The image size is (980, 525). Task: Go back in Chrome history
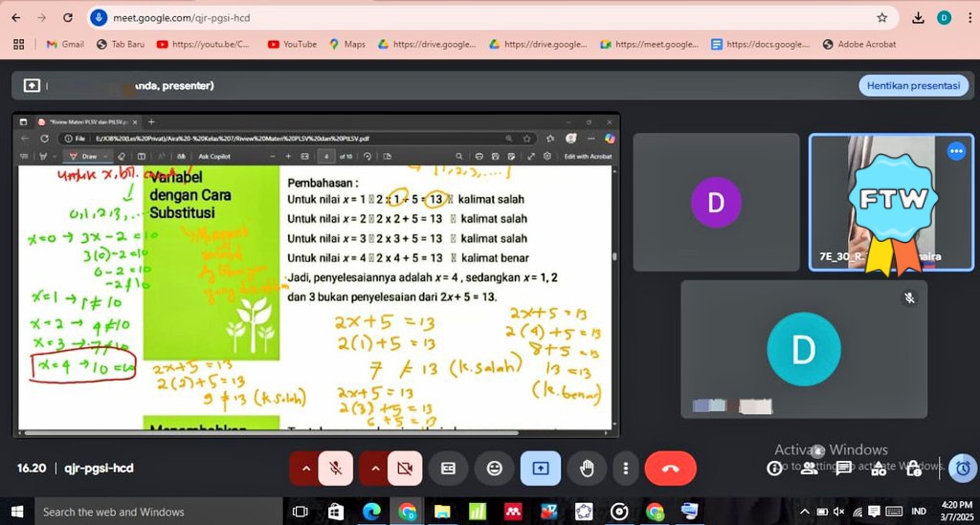tap(16, 17)
